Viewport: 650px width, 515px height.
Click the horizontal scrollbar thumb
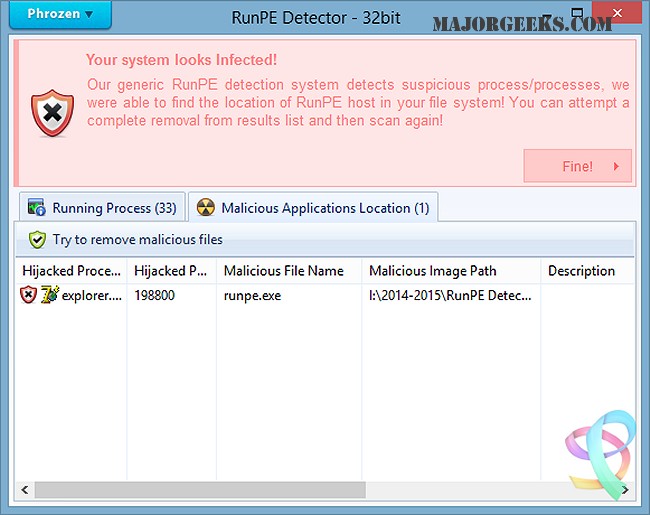tap(200, 490)
